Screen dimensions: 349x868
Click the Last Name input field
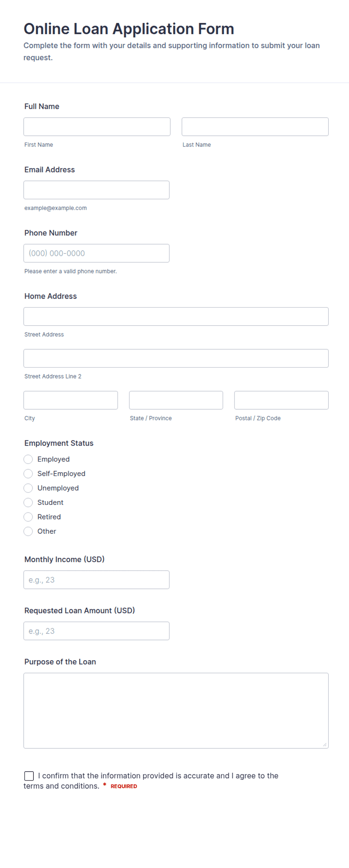[255, 127]
